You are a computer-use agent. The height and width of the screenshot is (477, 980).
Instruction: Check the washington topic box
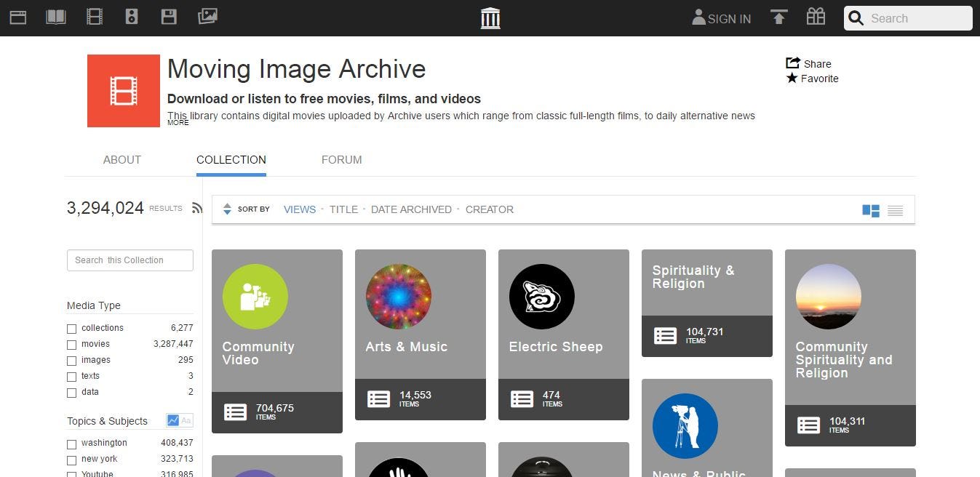(x=71, y=444)
